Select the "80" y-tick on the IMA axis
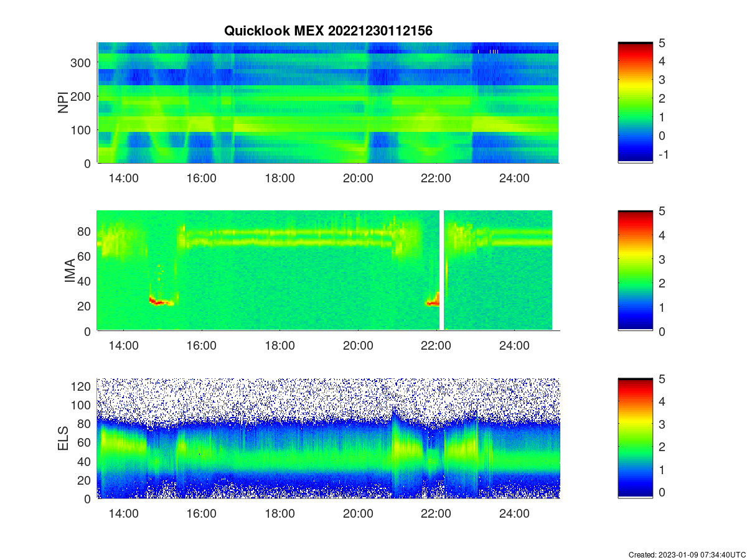 (x=85, y=231)
